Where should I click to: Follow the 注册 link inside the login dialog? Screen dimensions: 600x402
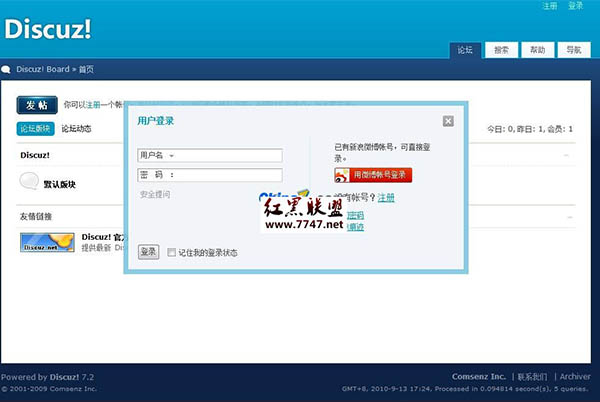[386, 197]
